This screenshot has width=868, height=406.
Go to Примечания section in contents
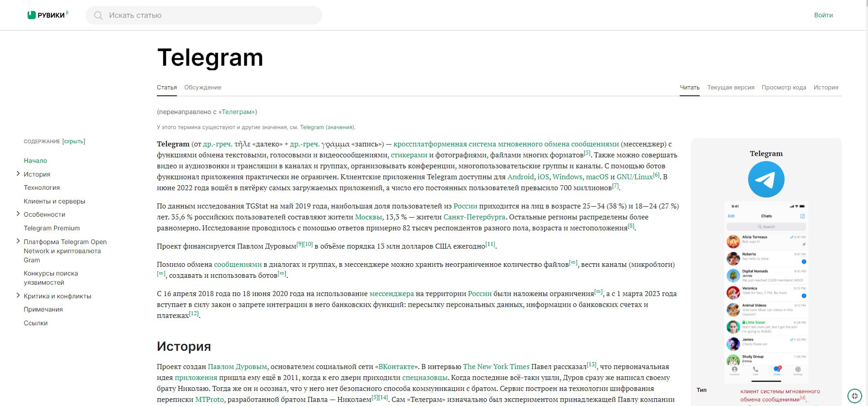tap(43, 309)
